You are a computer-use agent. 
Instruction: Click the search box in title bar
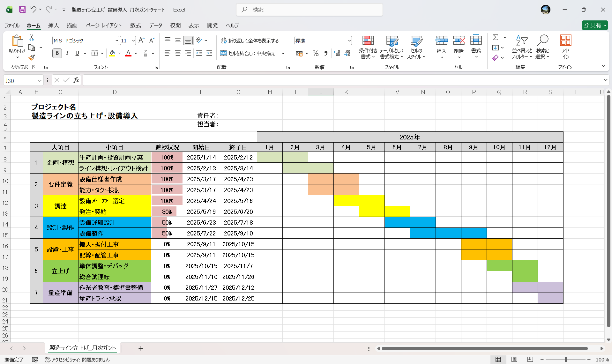pos(310,10)
